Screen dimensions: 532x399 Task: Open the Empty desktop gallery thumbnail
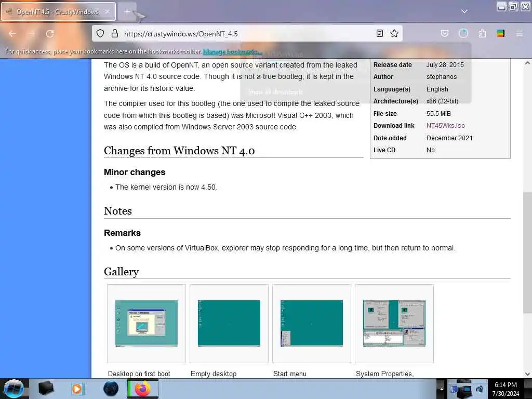[x=229, y=323]
